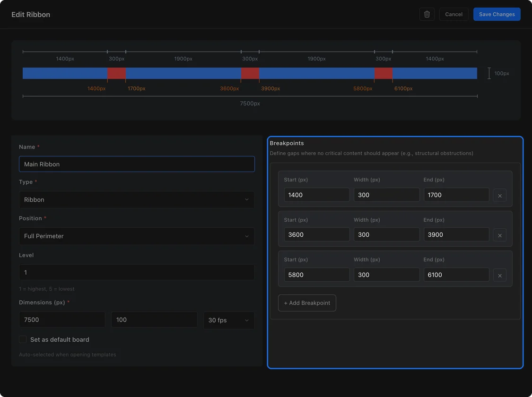Click the Start field with value 1400

click(x=317, y=195)
